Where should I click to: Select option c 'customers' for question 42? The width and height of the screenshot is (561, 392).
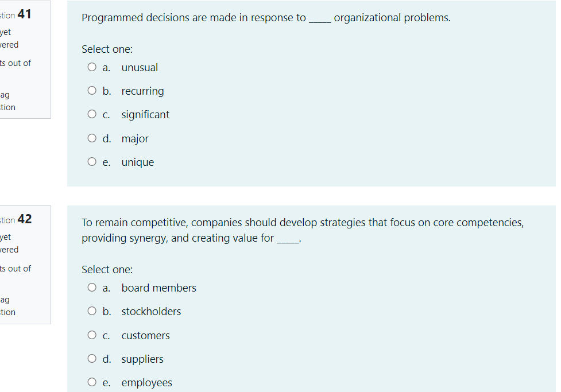(x=92, y=335)
